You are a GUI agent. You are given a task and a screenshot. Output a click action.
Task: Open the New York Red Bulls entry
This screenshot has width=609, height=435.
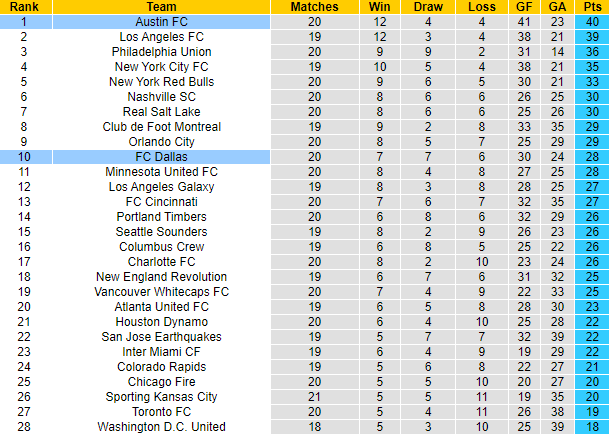click(161, 81)
